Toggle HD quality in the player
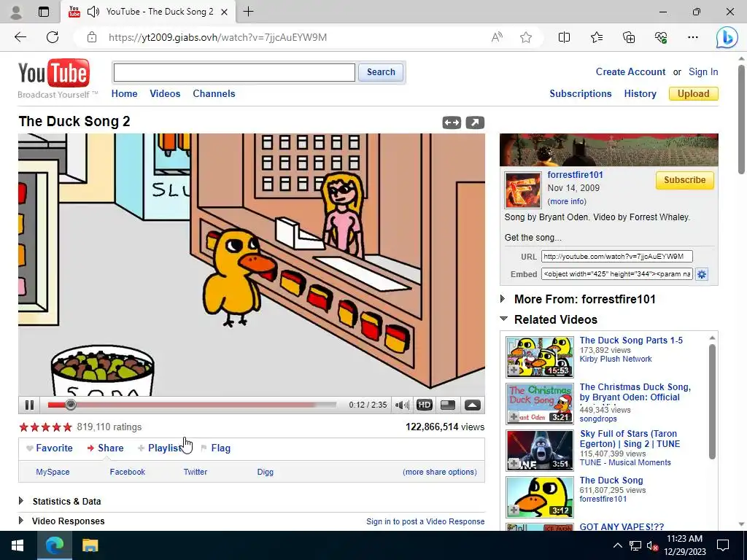 tap(424, 405)
